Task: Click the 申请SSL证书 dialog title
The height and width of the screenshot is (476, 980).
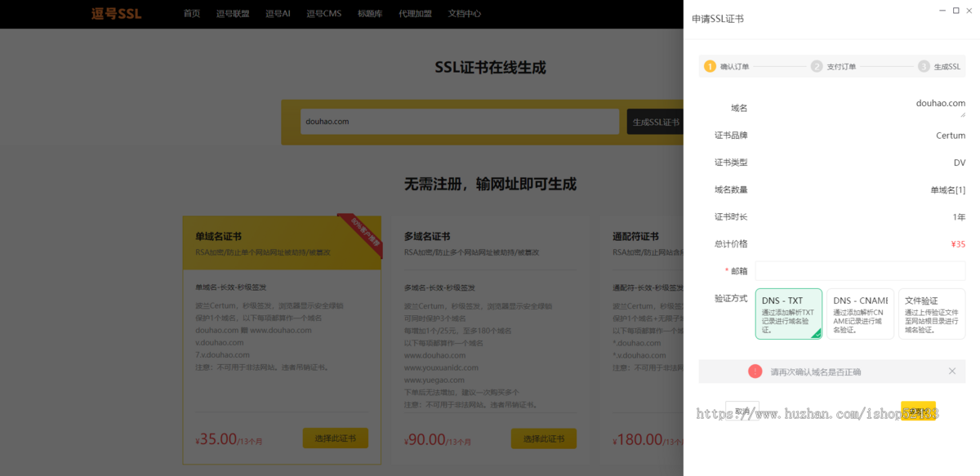Action: pos(718,19)
